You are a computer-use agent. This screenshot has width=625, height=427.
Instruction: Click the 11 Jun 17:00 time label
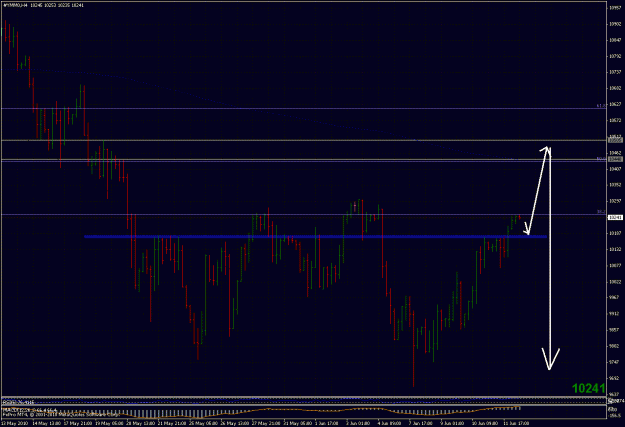516,423
